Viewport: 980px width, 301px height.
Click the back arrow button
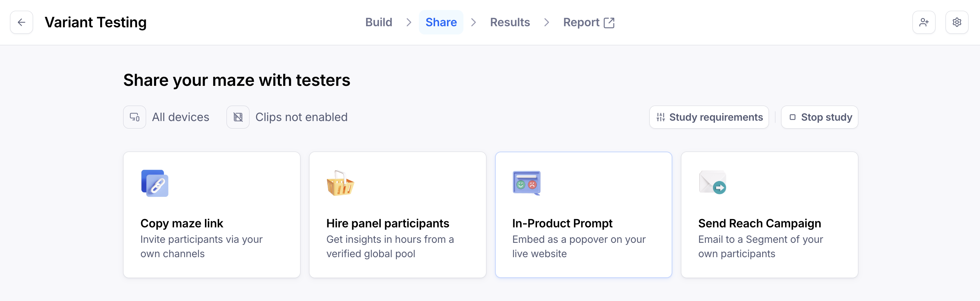pos(21,23)
